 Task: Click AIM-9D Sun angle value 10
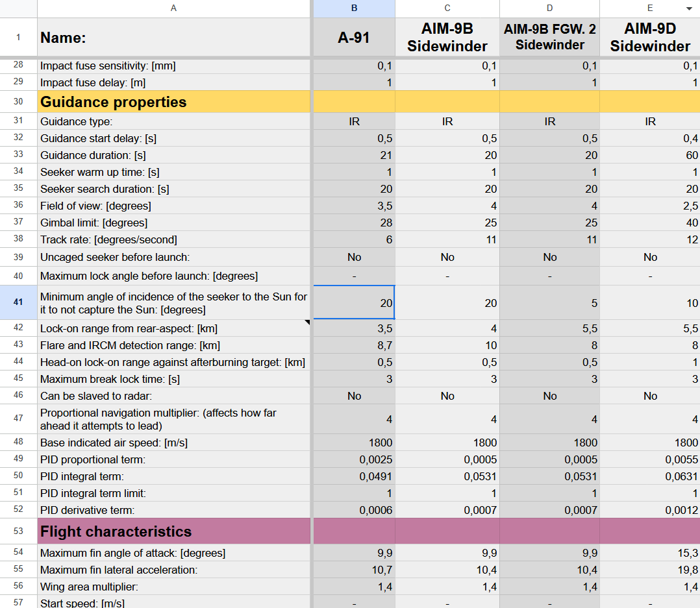click(x=650, y=303)
